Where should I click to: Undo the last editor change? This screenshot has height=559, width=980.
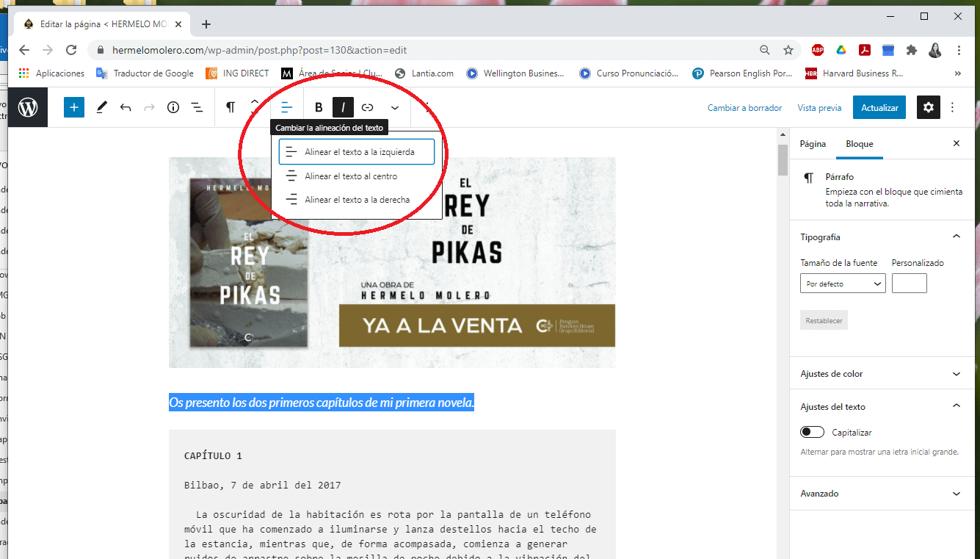(126, 107)
